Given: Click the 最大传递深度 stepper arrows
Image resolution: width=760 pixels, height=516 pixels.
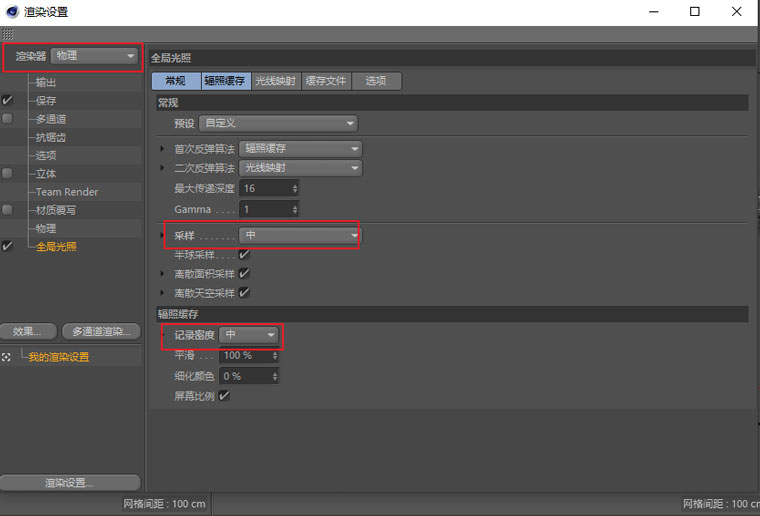Looking at the screenshot, I should 295,188.
